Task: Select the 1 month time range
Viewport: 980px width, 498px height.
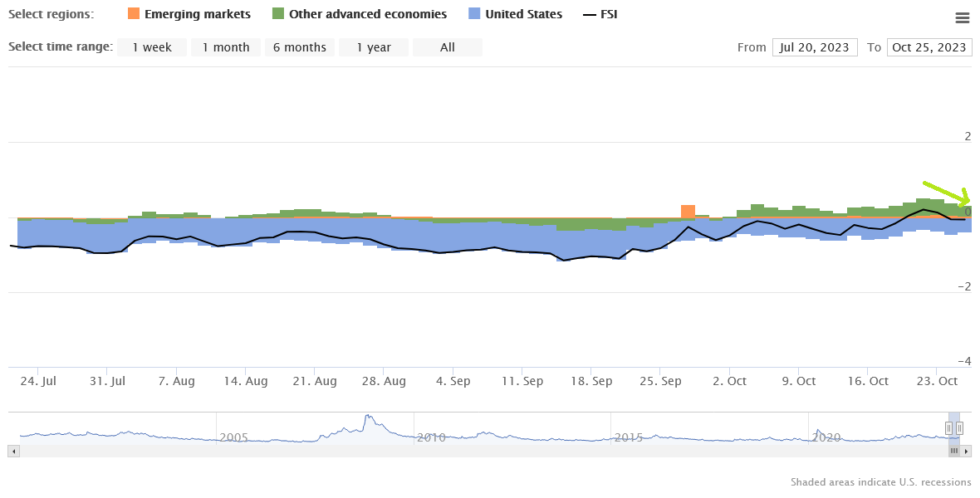Action: click(x=226, y=47)
